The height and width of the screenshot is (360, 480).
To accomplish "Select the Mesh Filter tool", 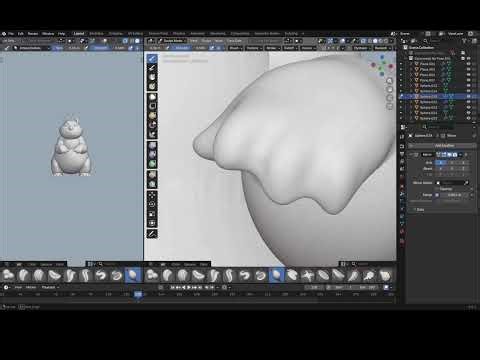I will [152, 146].
